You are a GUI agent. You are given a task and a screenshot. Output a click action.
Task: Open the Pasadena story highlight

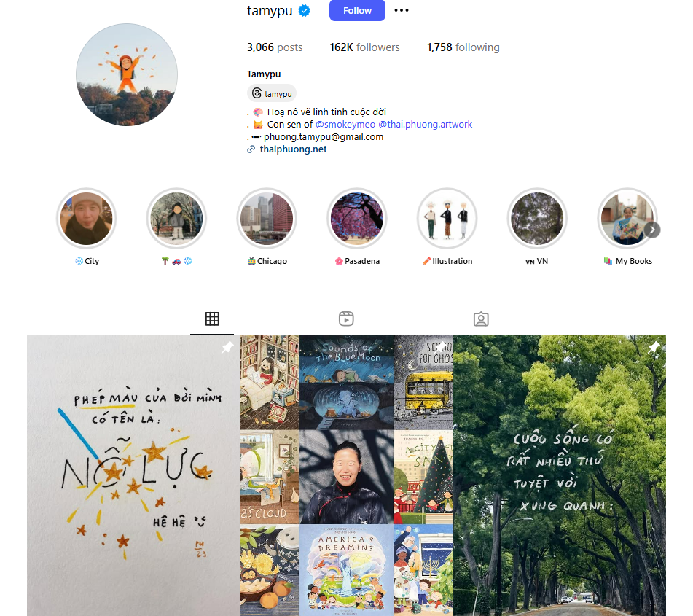click(x=356, y=219)
